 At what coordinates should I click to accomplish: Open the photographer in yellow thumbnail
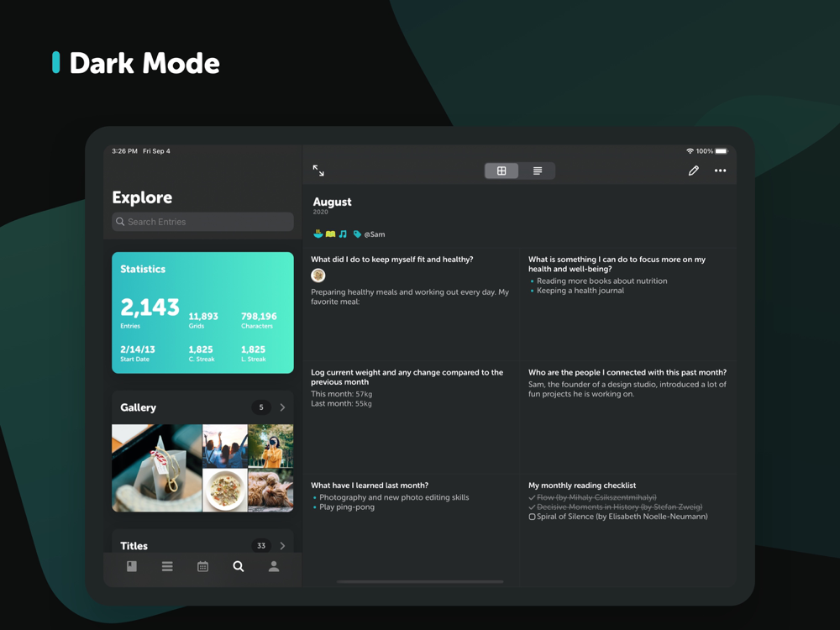tap(271, 446)
